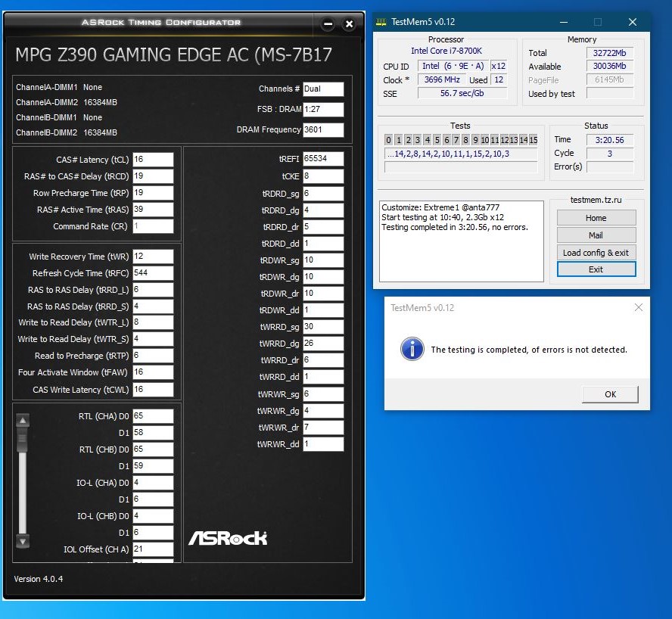Click the TestMem5 chip icon in title bar
Screen dimensions: 672x619
(381, 22)
